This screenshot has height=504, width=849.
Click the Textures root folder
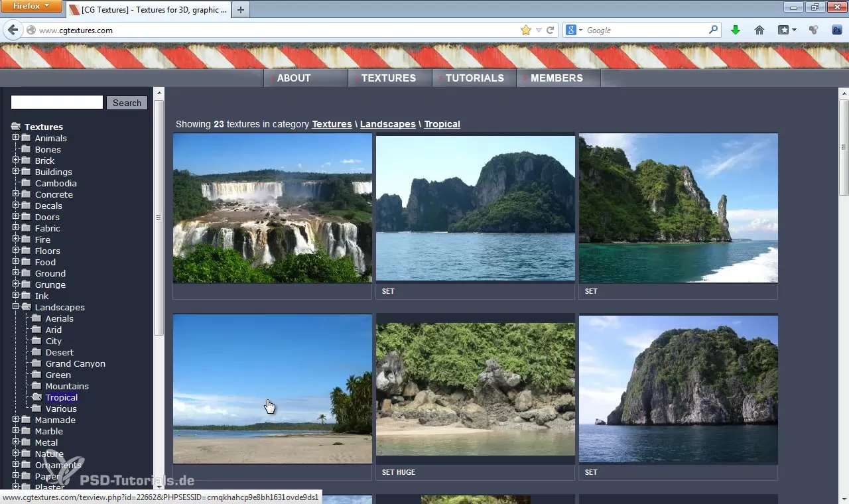pos(44,127)
